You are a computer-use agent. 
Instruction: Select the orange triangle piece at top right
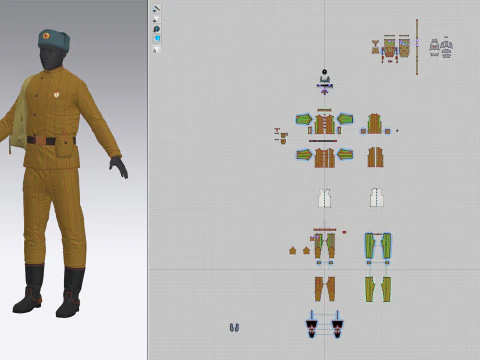point(376,42)
